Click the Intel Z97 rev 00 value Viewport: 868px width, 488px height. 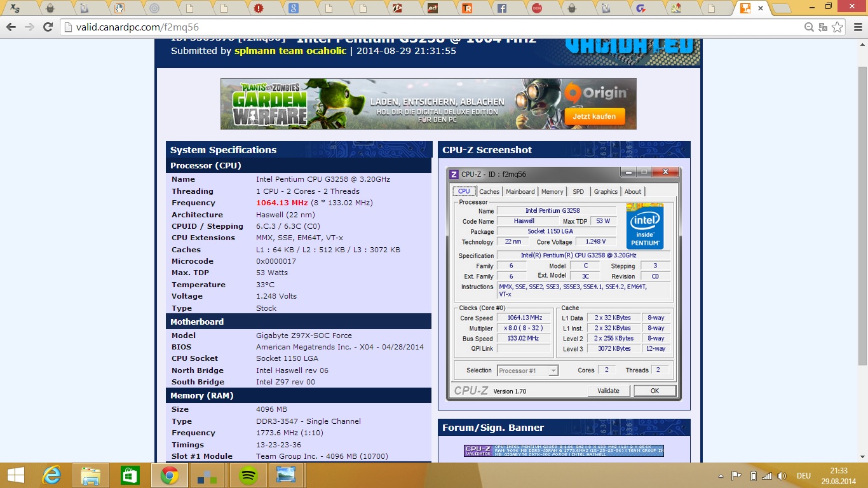point(285,382)
